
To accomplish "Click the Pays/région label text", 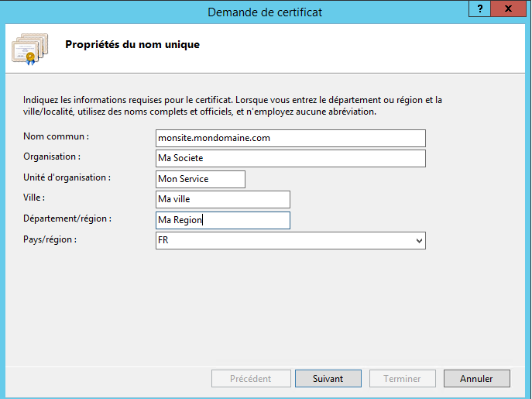I will [50, 239].
